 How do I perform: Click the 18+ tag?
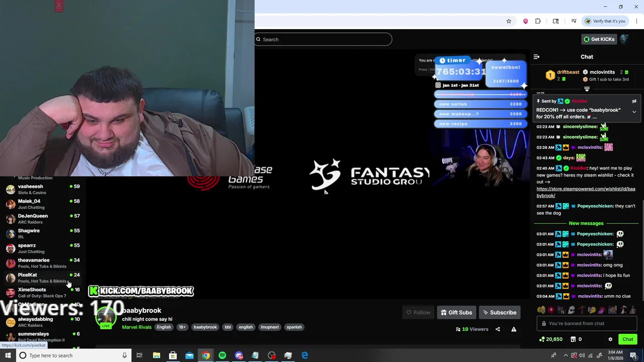[182, 327]
